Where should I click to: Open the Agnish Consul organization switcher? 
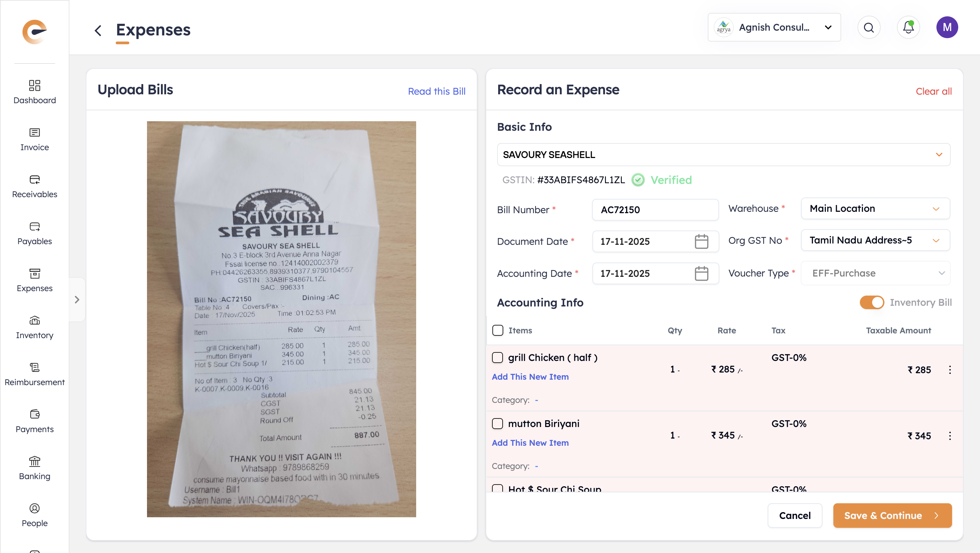click(774, 27)
